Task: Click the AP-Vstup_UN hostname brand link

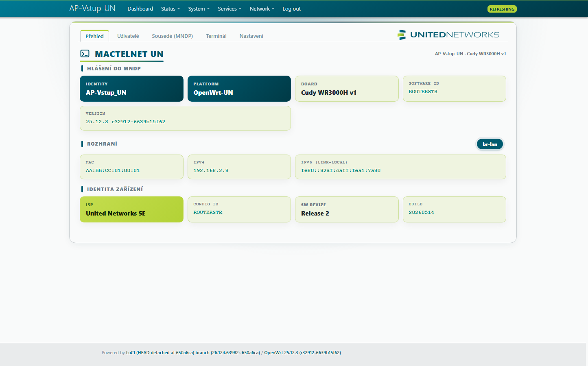Action: pos(92,8)
